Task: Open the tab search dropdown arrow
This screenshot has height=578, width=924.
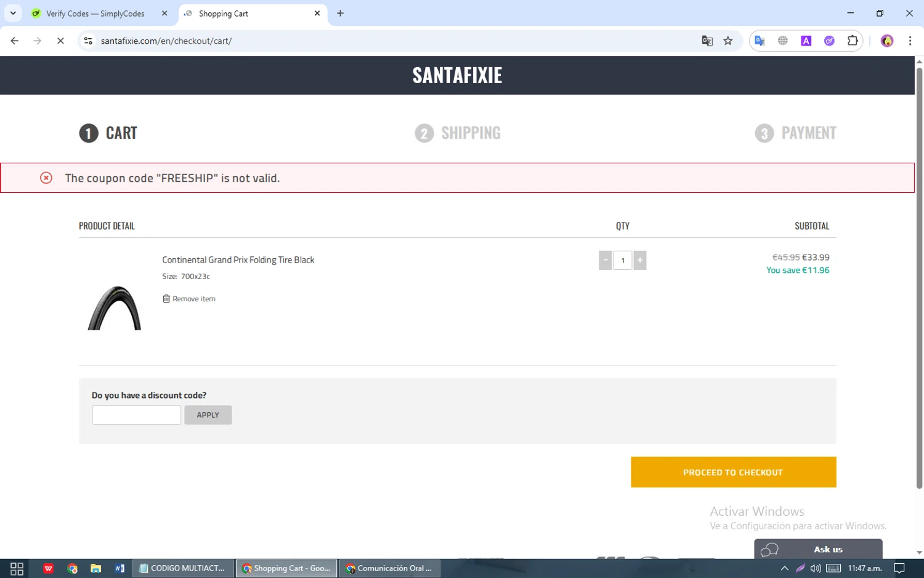Action: tap(13, 13)
